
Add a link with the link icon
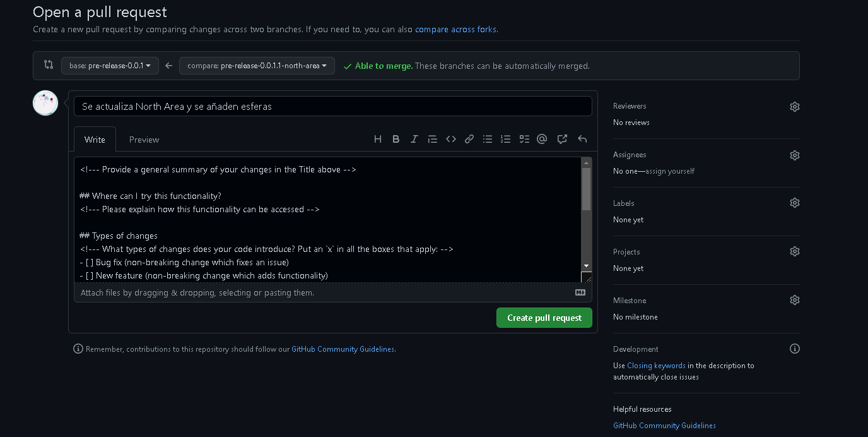[x=469, y=139]
